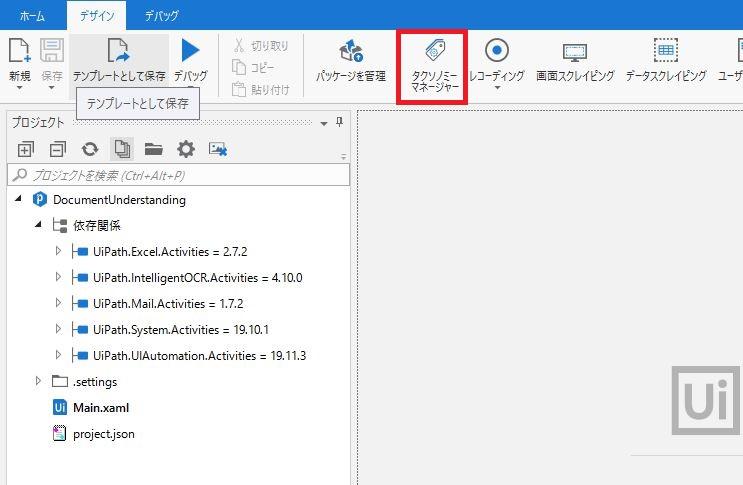The height and width of the screenshot is (485, 743).
Task: Click remove unused screenshots icon
Action: (x=218, y=150)
